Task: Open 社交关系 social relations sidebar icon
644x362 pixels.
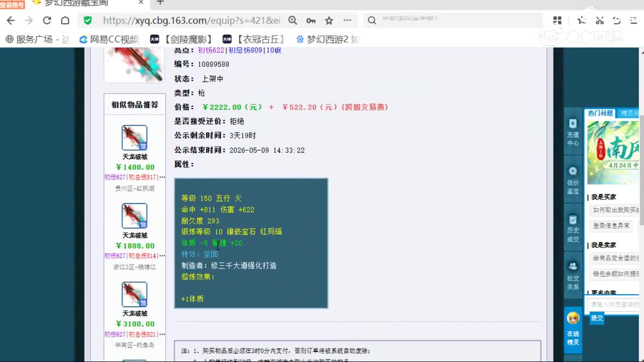Action: click(573, 276)
